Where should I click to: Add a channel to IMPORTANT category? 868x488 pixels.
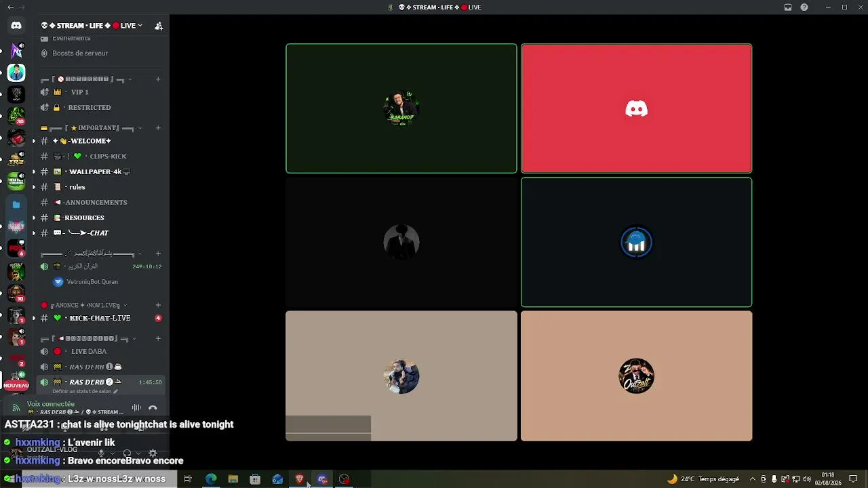click(x=158, y=128)
